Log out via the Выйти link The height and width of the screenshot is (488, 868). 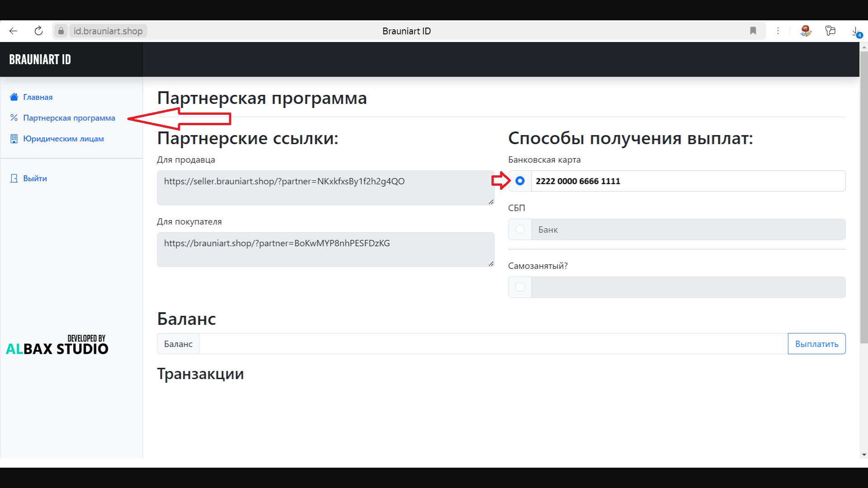point(35,178)
